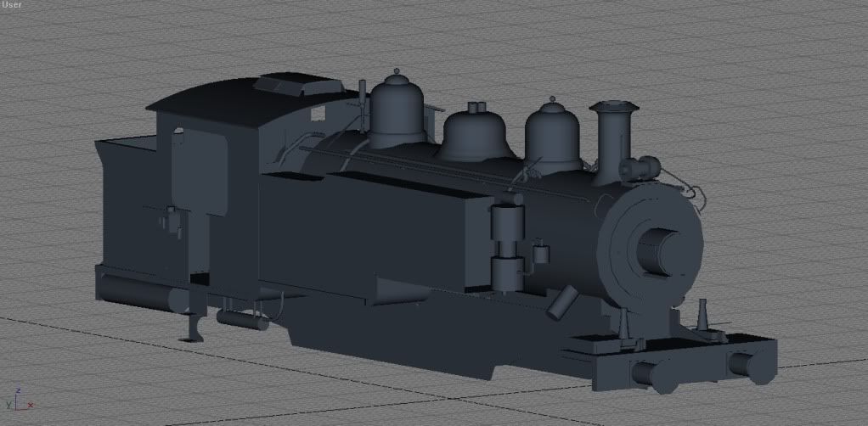This screenshot has width=868, height=426.
Task: Select the locomotive's chimney smokestack
Action: point(613,143)
